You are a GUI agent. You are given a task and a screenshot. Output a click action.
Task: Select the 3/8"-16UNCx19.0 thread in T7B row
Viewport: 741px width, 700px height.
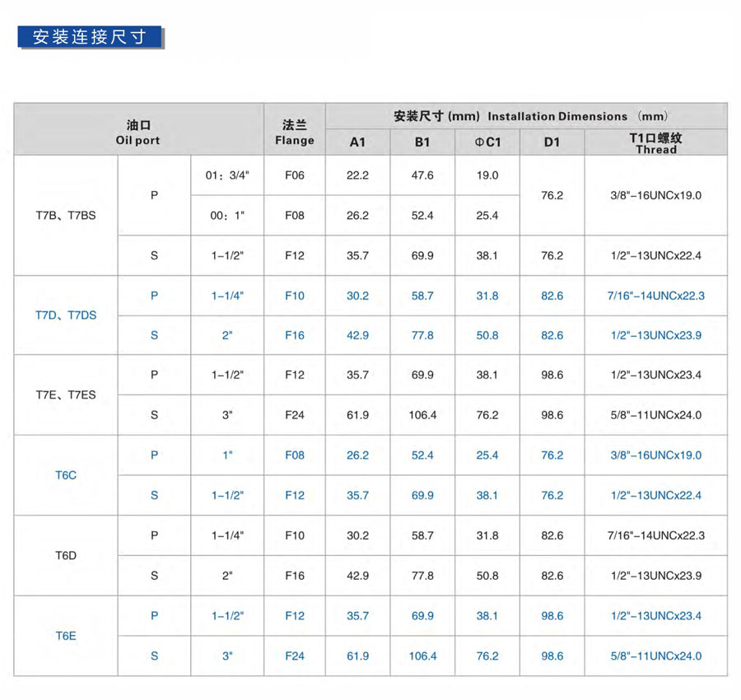[656, 195]
